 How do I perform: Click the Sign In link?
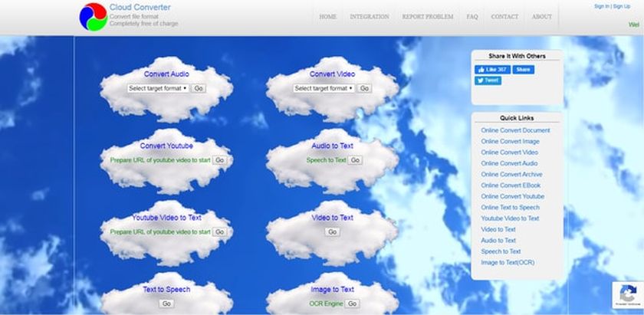pyautogui.click(x=602, y=6)
